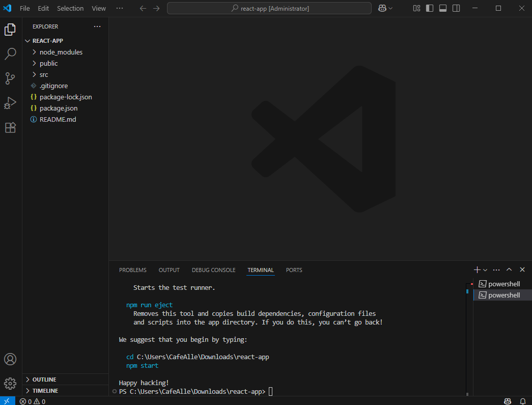This screenshot has height=405, width=532.
Task: Switch to the Debug Console tab
Action: tap(213, 270)
